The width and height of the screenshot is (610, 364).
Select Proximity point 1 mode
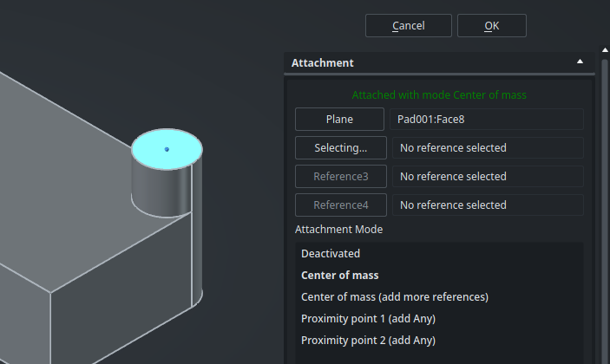click(x=368, y=319)
